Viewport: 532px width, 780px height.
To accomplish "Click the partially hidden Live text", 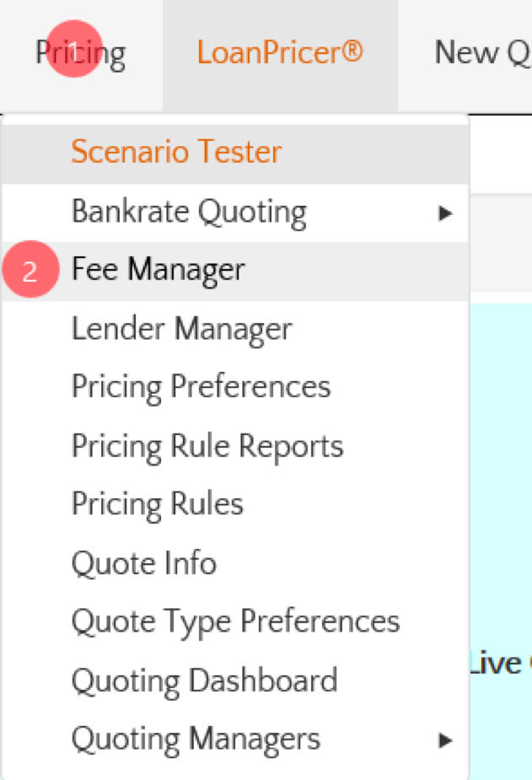I will click(x=497, y=664).
